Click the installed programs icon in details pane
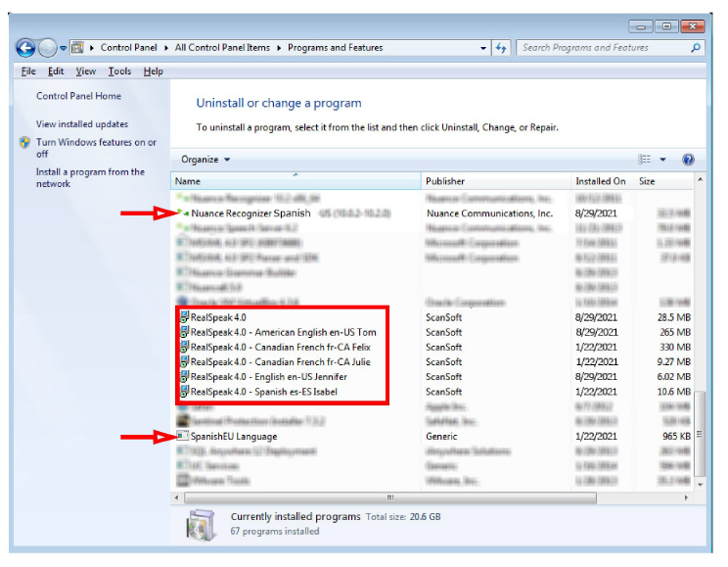The width and height of the screenshot is (728, 567). pyautogui.click(x=201, y=525)
